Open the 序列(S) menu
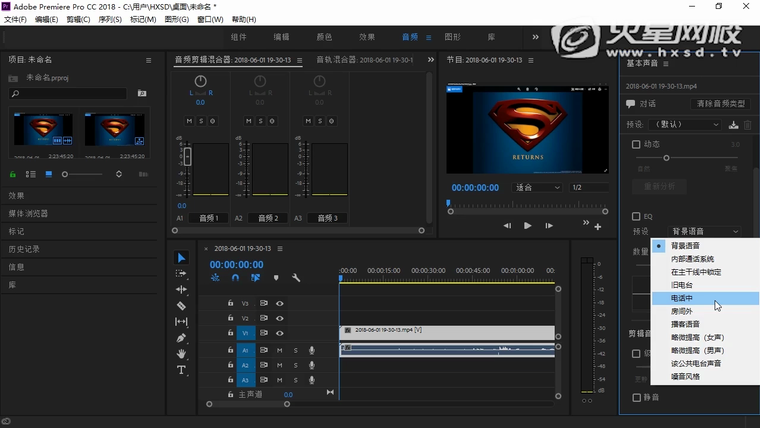This screenshot has width=760, height=428. click(x=108, y=19)
